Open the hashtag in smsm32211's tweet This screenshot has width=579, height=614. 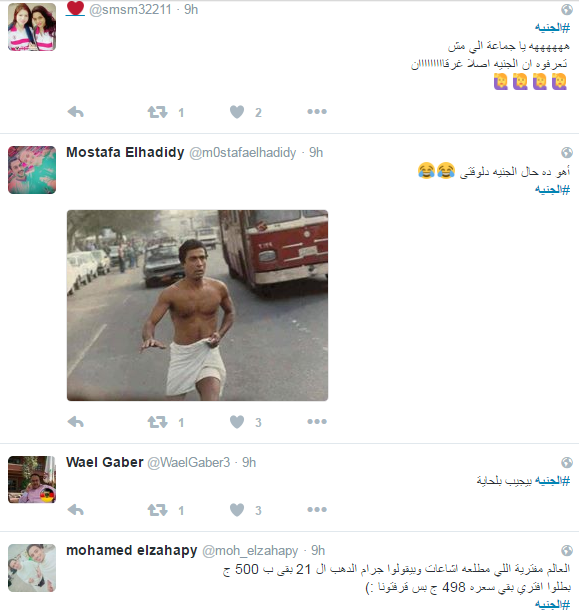point(552,28)
